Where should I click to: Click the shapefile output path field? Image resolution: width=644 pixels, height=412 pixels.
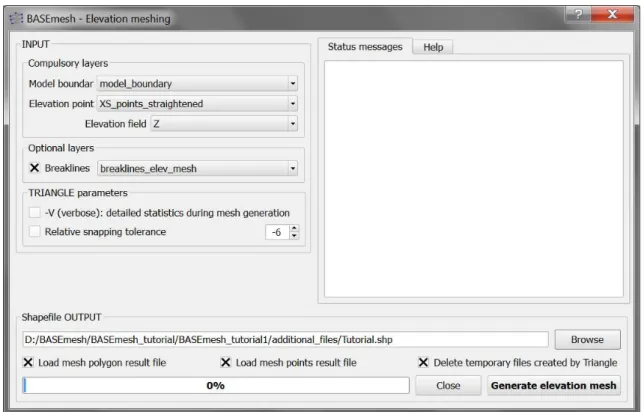tap(285, 340)
